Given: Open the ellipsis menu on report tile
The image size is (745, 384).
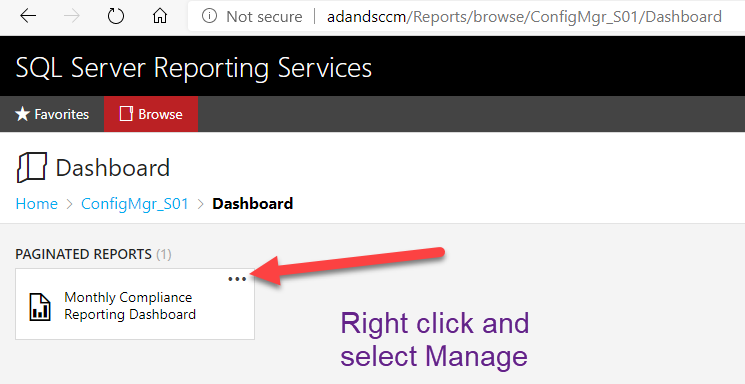Looking at the screenshot, I should tap(237, 279).
